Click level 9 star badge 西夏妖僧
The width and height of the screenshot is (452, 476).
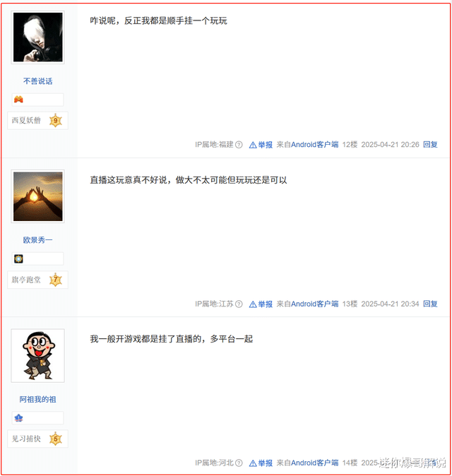coord(56,121)
